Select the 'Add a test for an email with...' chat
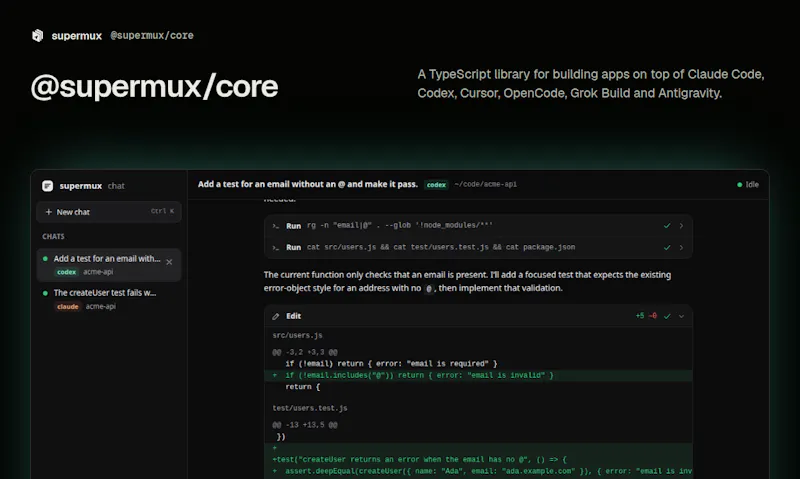 point(109,265)
